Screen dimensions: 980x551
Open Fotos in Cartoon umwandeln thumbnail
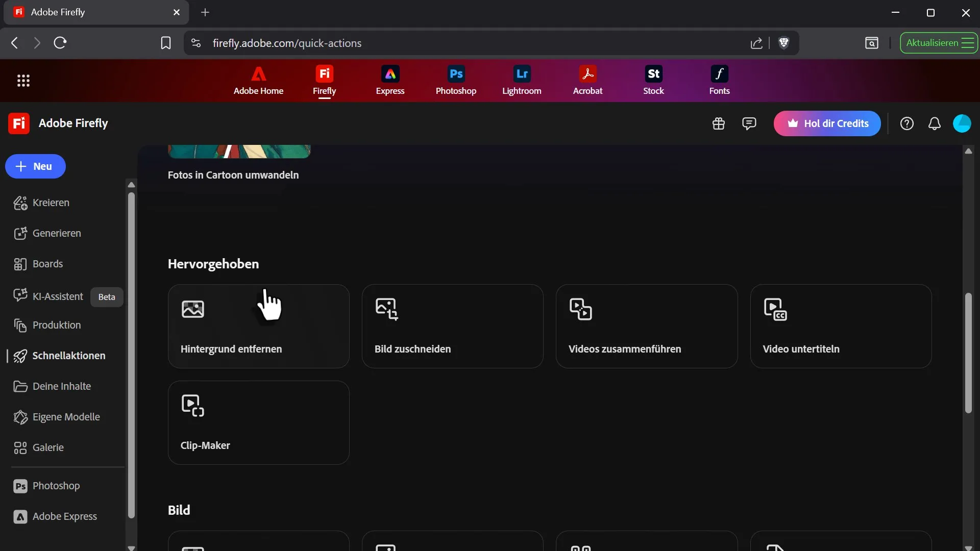coord(239,152)
